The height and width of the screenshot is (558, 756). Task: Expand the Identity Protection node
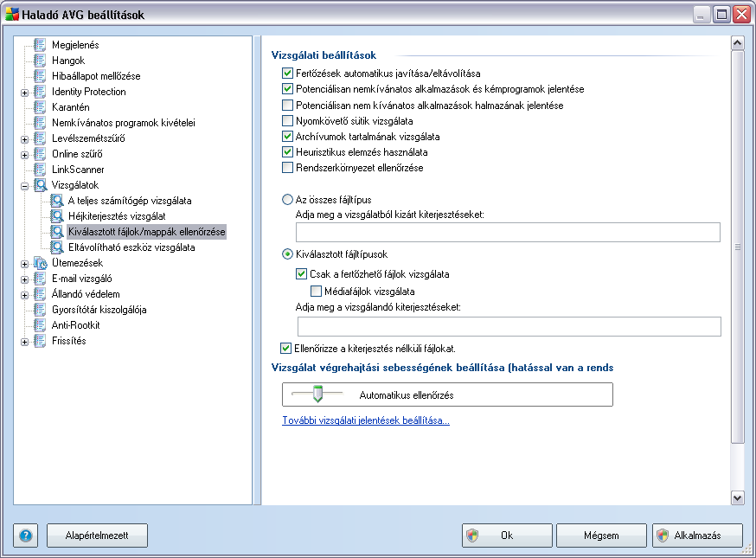(24, 93)
